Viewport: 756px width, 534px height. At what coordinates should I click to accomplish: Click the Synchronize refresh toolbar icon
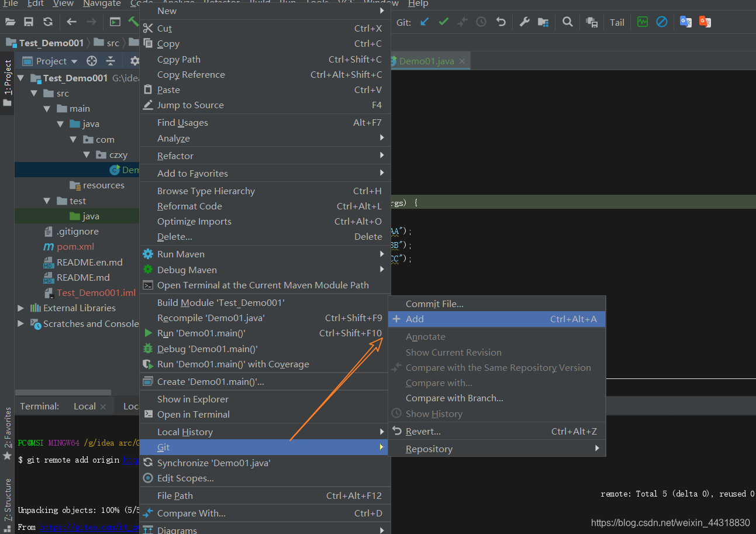click(x=47, y=22)
